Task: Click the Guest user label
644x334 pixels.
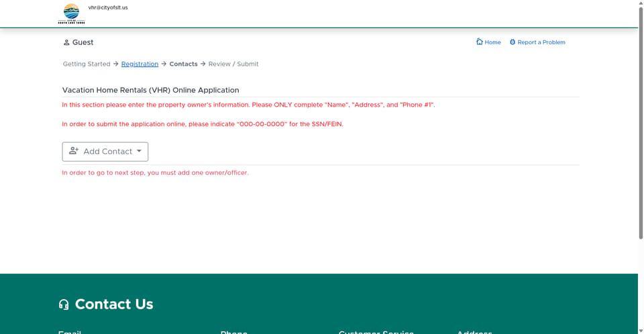Action: (x=83, y=42)
